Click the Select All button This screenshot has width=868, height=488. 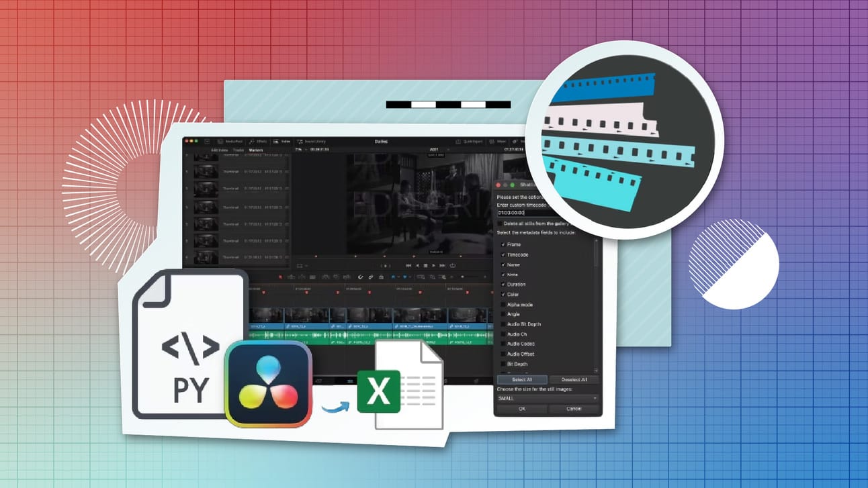tap(522, 379)
